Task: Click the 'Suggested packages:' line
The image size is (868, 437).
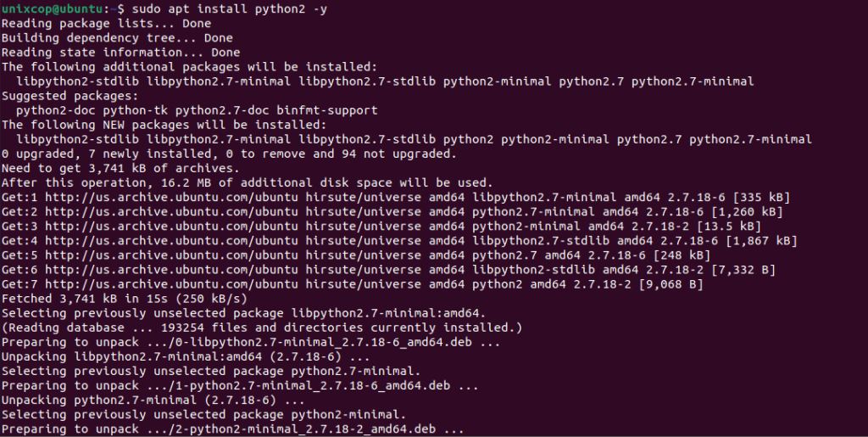Action: click(70, 96)
